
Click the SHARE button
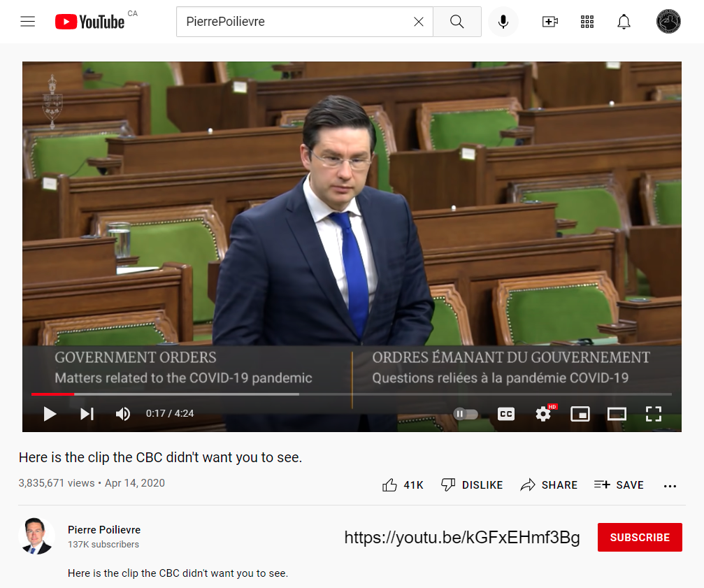pos(549,485)
